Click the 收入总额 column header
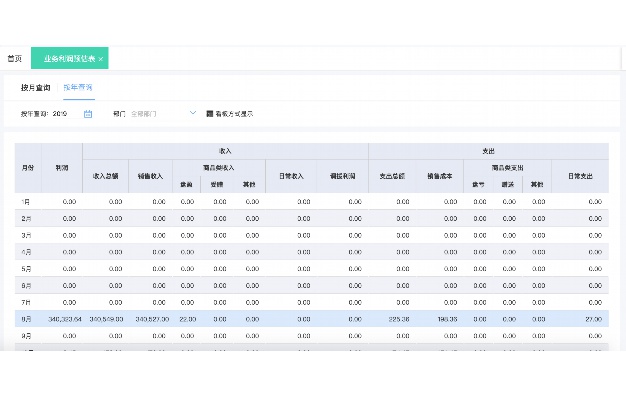The height and width of the screenshot is (396, 626). pos(105,176)
